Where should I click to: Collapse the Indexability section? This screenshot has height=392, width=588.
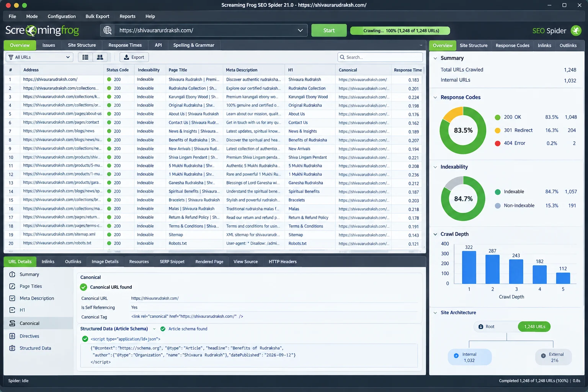[x=435, y=167]
